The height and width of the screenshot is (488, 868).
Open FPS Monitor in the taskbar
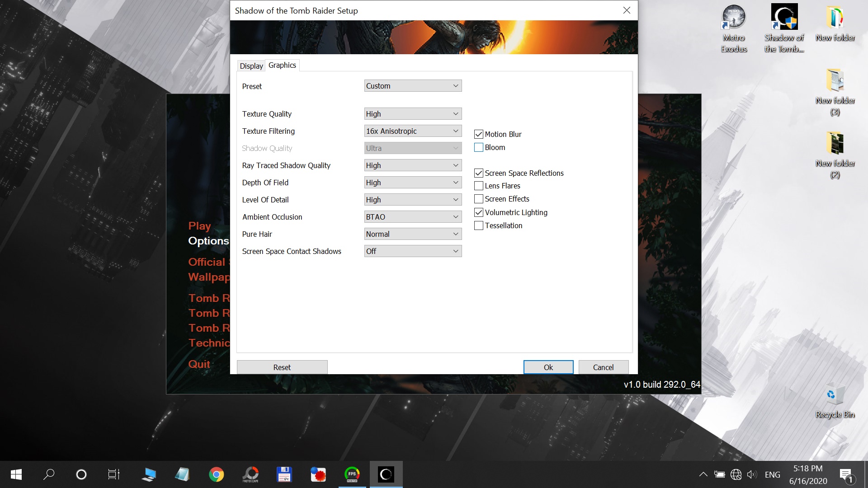[352, 474]
